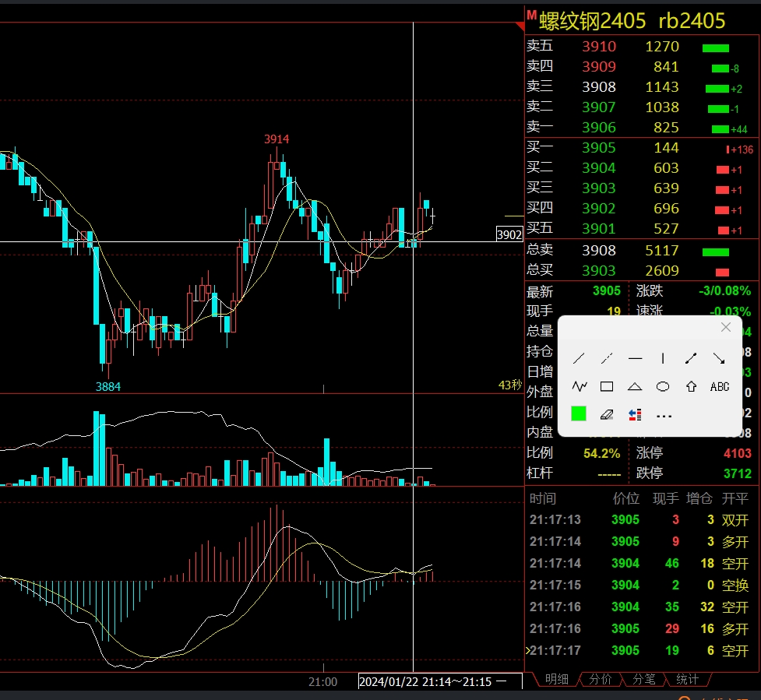Select the ABC text annotation tool
The image size is (761, 700).
tap(720, 387)
